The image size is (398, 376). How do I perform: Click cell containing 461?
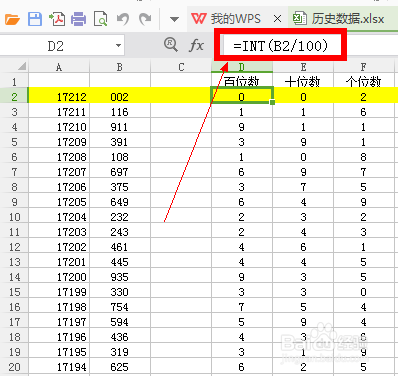120,247
